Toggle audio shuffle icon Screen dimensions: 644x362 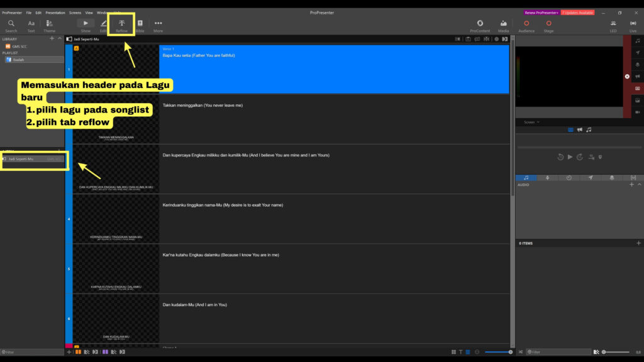pos(520,352)
